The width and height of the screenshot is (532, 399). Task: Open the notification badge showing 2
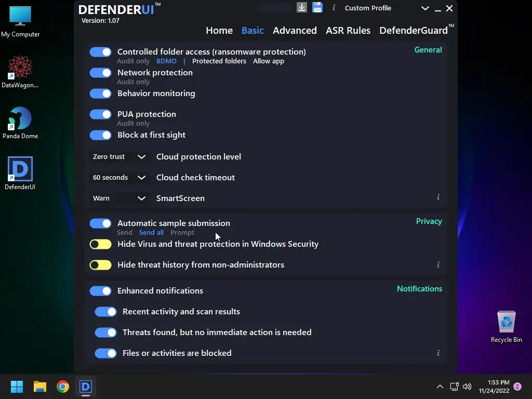tap(517, 387)
